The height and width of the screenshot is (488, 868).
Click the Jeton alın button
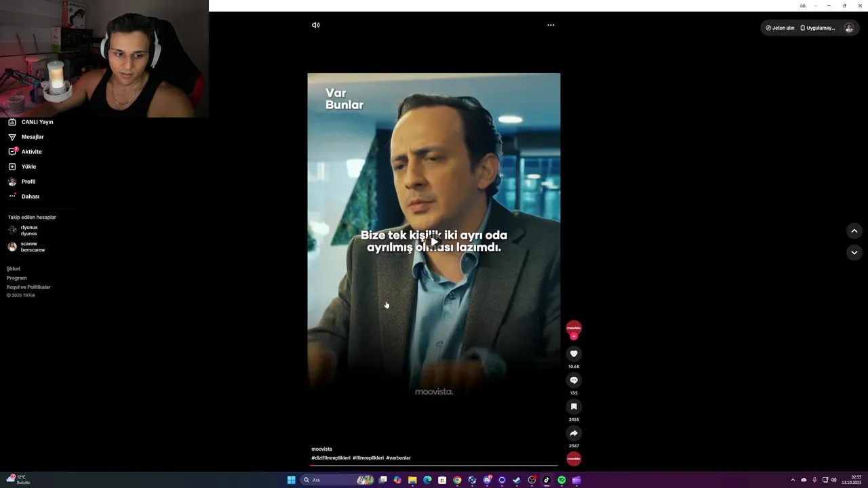click(x=780, y=28)
